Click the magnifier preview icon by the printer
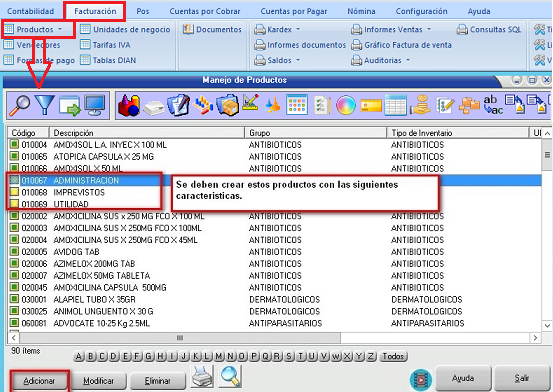Screen dimensions: 553x392 pyautogui.click(x=230, y=376)
